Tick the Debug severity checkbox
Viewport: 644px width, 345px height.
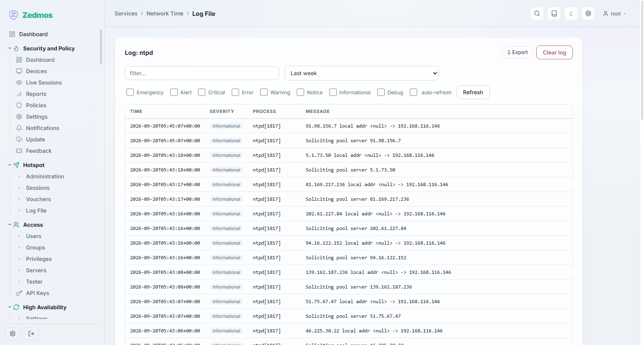click(x=381, y=92)
